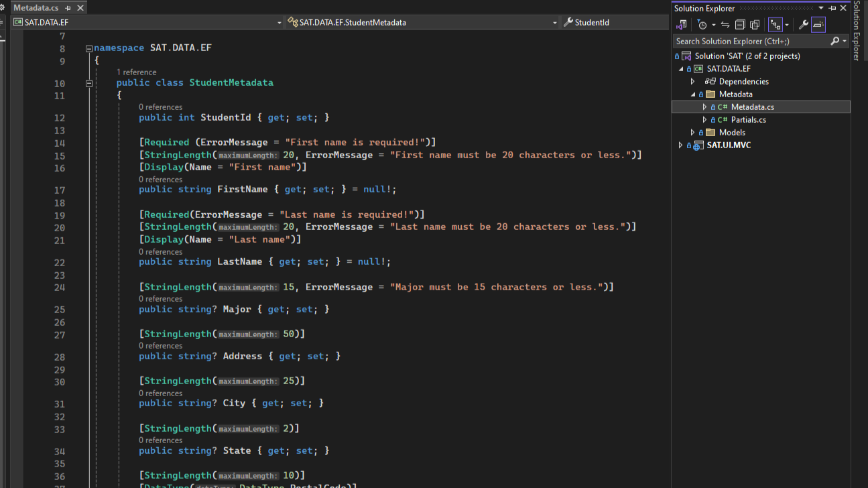
Task: Click '0 references' CodeLens above StudentId
Action: (x=160, y=107)
